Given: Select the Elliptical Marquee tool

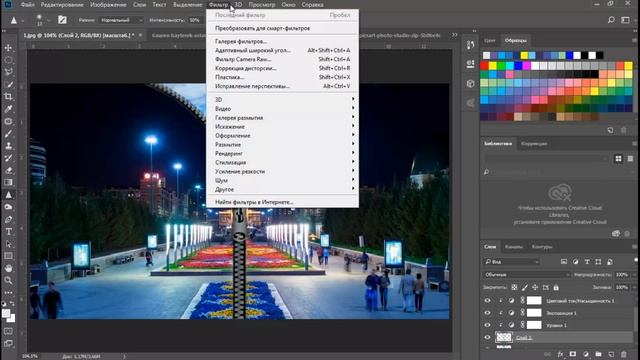Looking at the screenshot, I should pyautogui.click(x=8, y=60).
